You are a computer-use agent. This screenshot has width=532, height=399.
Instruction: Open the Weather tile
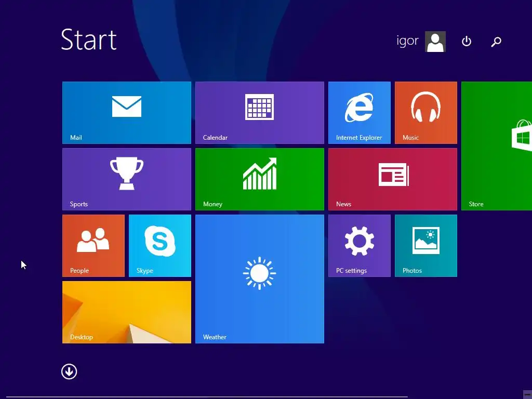click(x=260, y=279)
